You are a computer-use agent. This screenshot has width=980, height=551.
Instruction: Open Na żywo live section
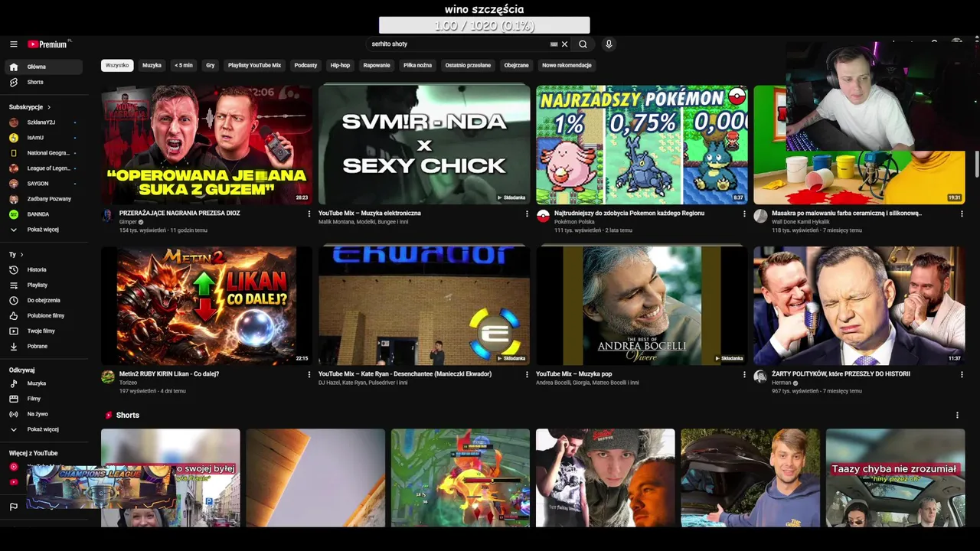point(45,414)
